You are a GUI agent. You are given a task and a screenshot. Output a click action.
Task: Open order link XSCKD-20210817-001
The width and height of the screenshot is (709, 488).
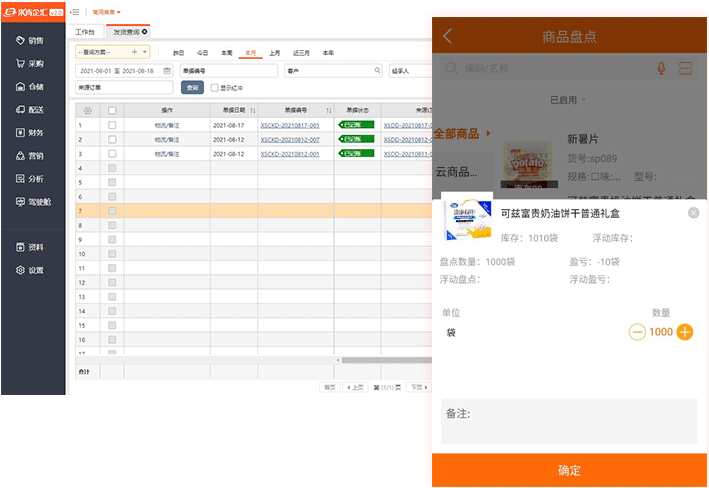coord(289,125)
